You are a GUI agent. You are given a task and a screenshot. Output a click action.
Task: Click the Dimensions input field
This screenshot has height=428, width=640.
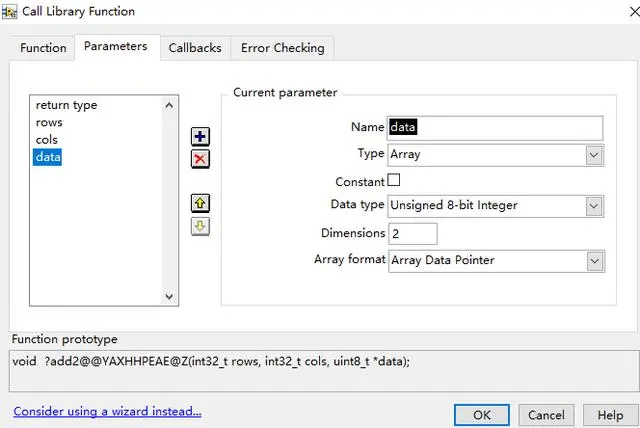[x=413, y=234]
